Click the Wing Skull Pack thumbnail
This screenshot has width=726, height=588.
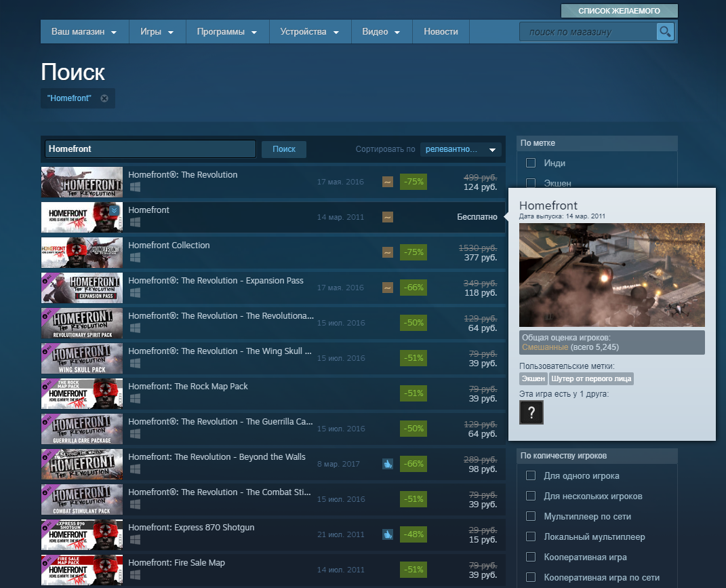pyautogui.click(x=82, y=359)
